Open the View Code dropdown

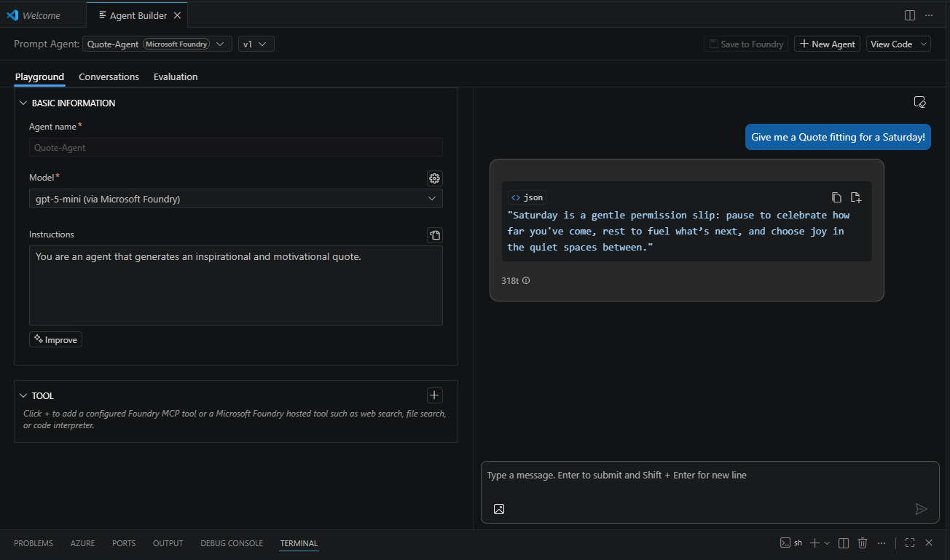(898, 44)
